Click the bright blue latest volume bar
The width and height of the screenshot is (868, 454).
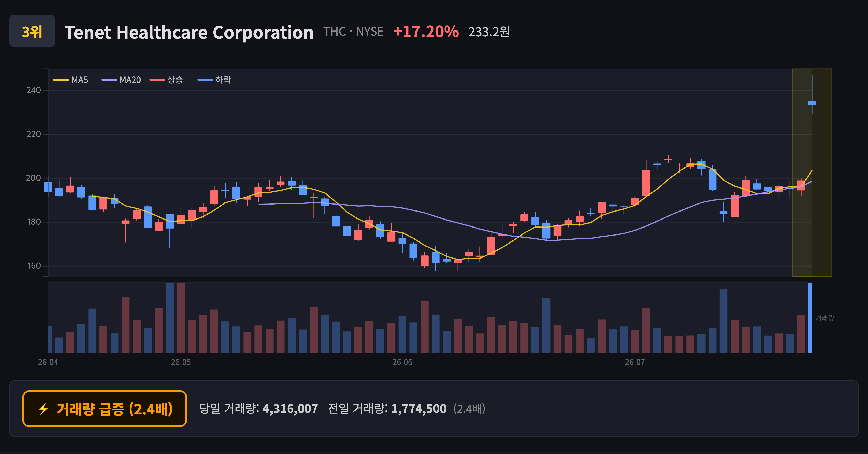(x=810, y=318)
